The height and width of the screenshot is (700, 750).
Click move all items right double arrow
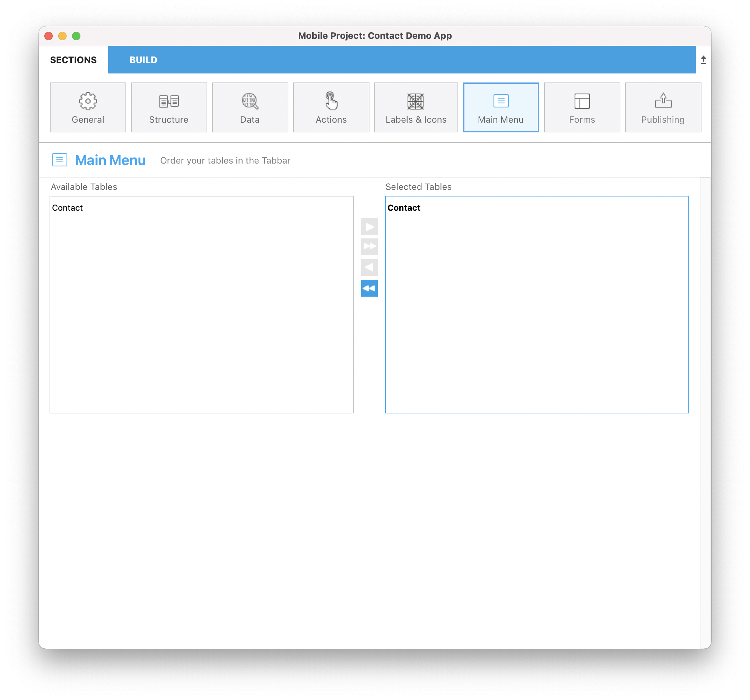point(369,247)
